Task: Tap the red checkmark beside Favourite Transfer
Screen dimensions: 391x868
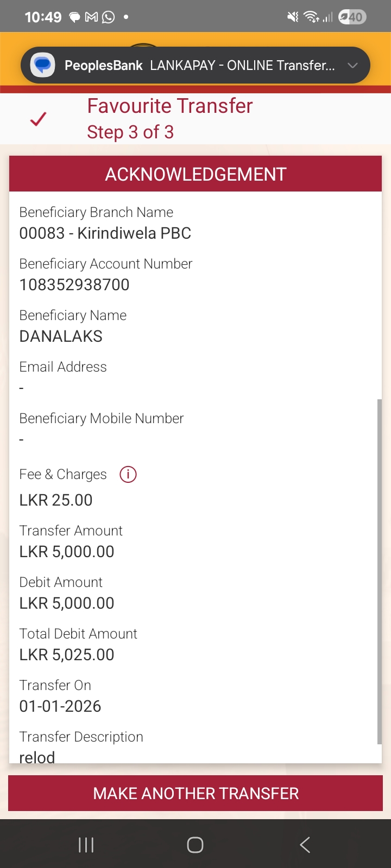Action: pyautogui.click(x=38, y=119)
